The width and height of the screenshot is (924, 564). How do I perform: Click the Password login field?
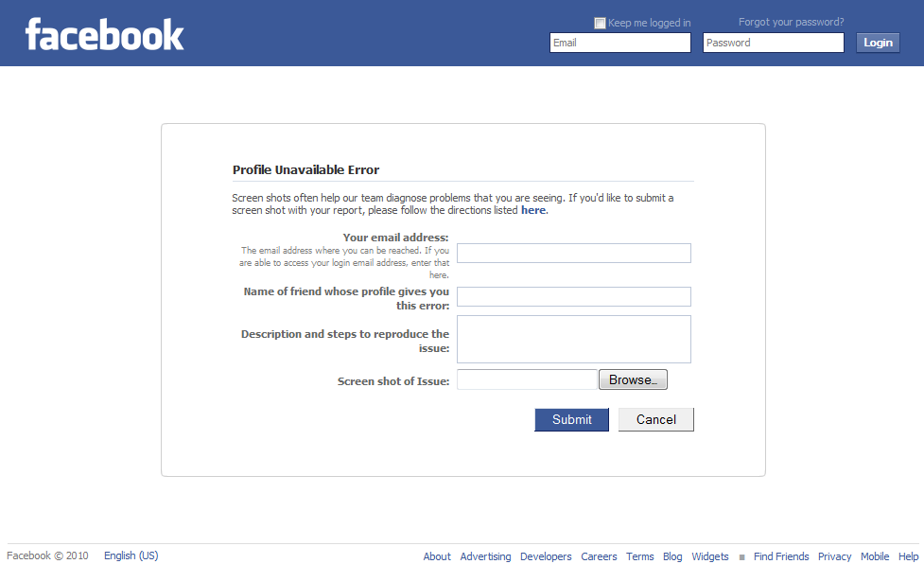[x=773, y=43]
